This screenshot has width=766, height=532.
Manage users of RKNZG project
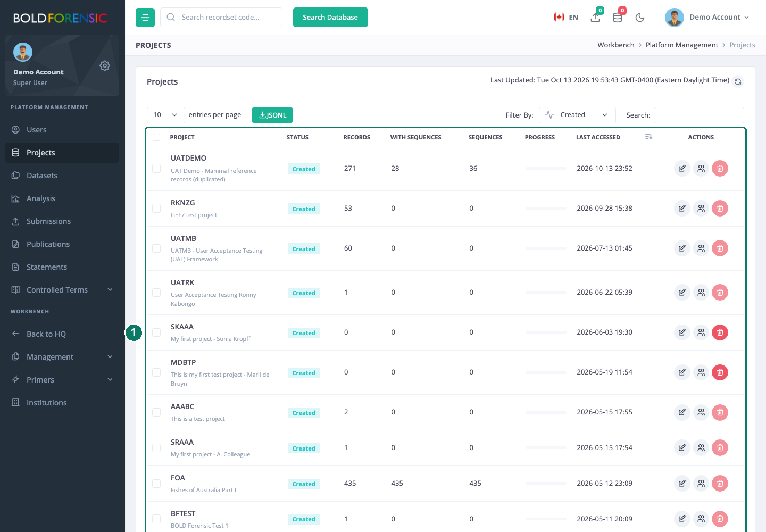tap(701, 209)
